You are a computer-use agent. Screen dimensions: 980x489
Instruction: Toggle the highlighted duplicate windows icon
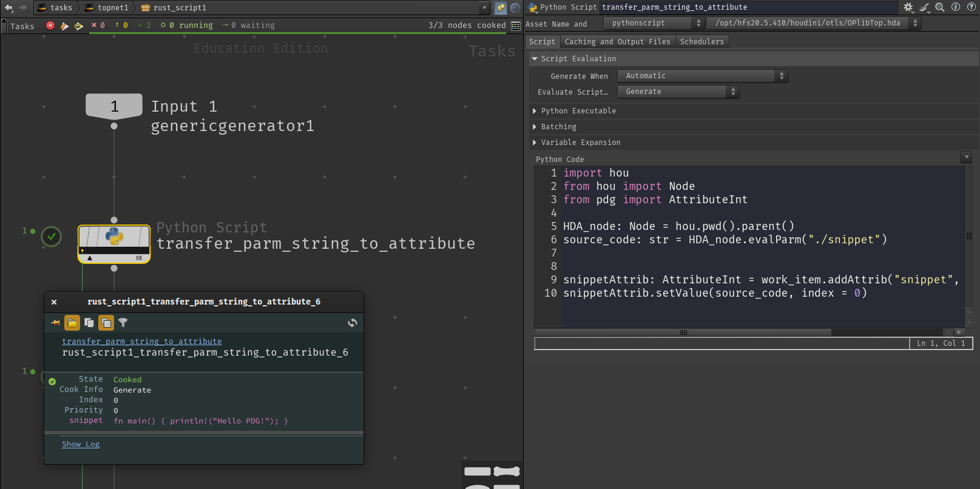(x=106, y=323)
